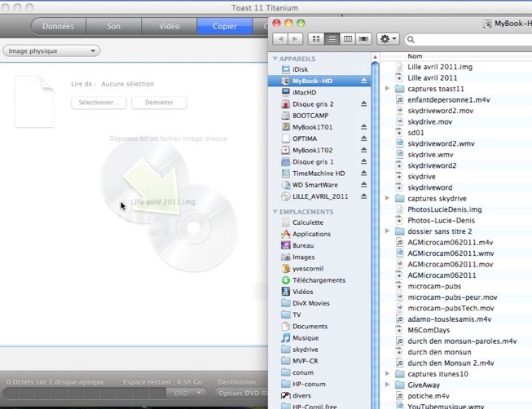Switch Finder to column view
Image resolution: width=532 pixels, height=409 pixels.
click(347, 39)
